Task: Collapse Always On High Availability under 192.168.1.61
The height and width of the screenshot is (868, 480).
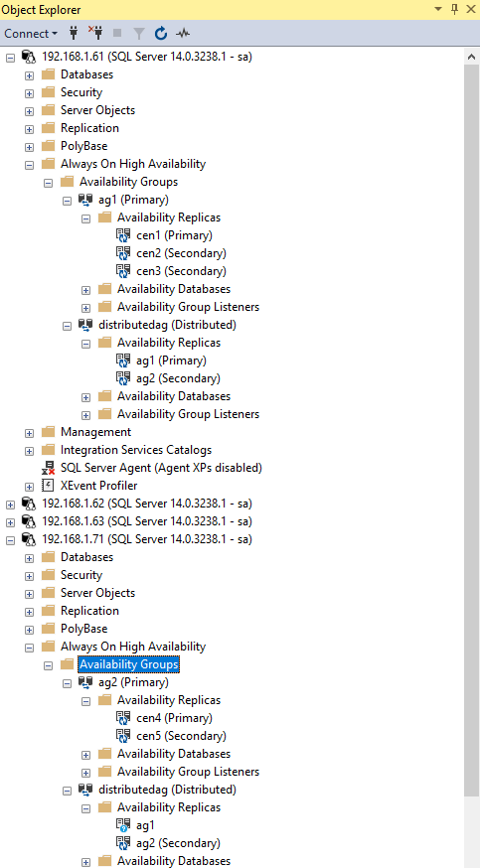Action: click(30, 165)
